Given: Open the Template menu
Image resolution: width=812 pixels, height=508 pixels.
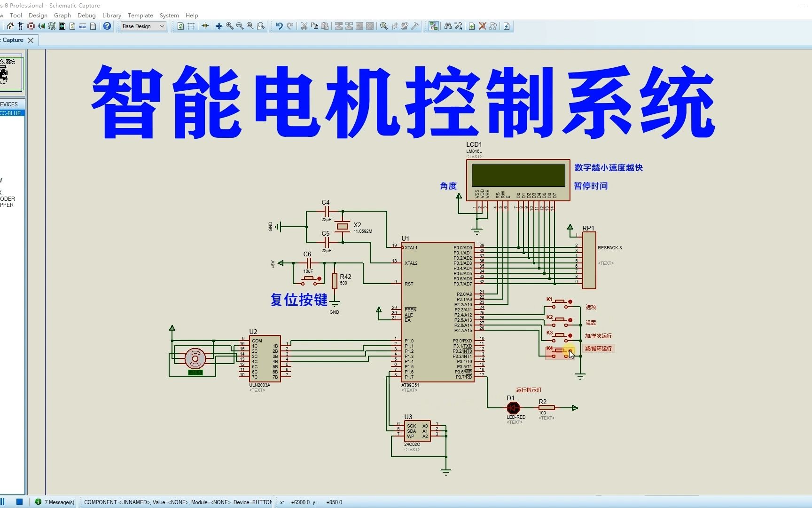Looking at the screenshot, I should pos(141,15).
